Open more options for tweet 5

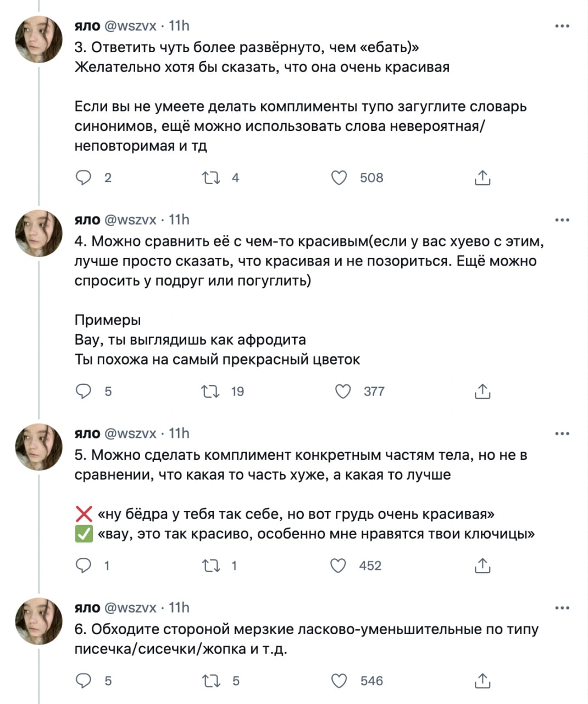click(x=562, y=434)
